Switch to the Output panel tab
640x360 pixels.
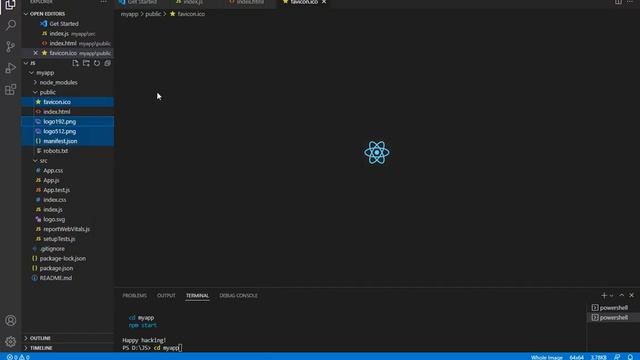[166, 296]
